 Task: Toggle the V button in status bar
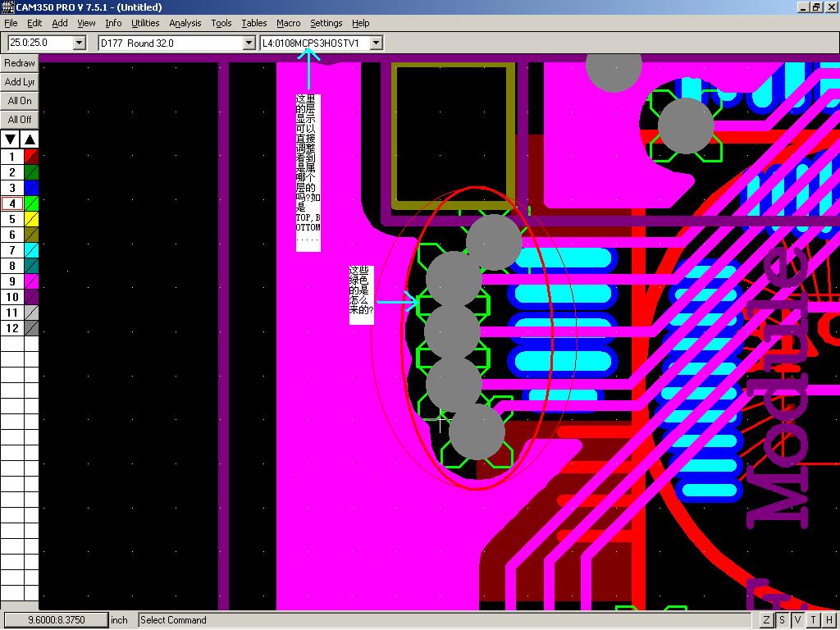tap(797, 620)
